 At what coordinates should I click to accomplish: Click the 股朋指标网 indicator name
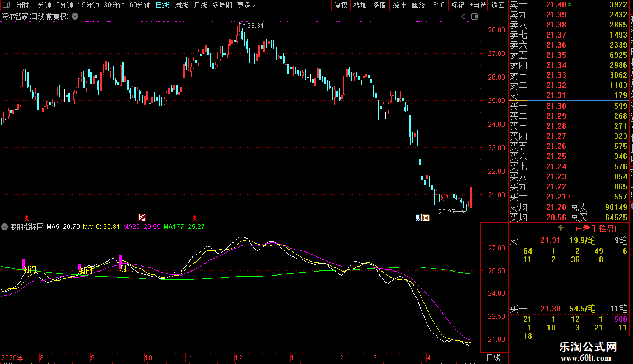(x=27, y=227)
